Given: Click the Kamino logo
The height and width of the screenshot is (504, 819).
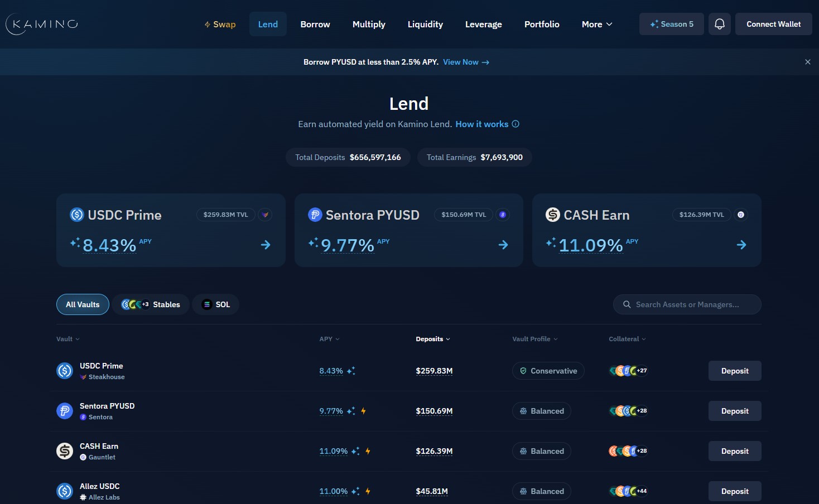Looking at the screenshot, I should [41, 24].
